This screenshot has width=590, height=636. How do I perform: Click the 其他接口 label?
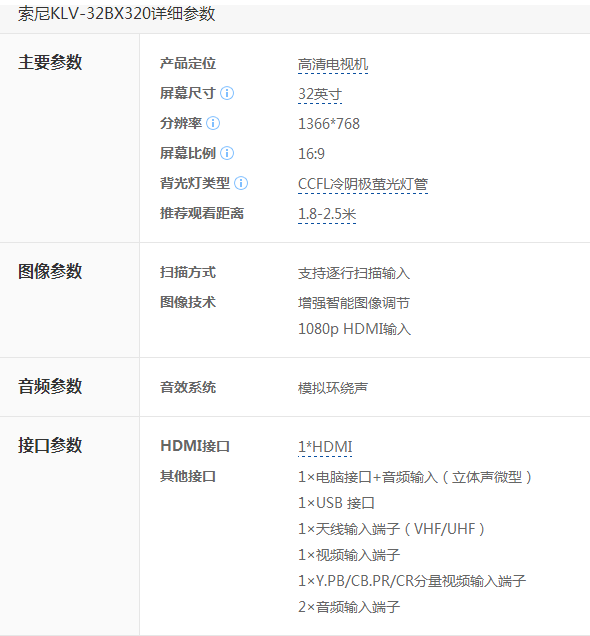point(188,476)
